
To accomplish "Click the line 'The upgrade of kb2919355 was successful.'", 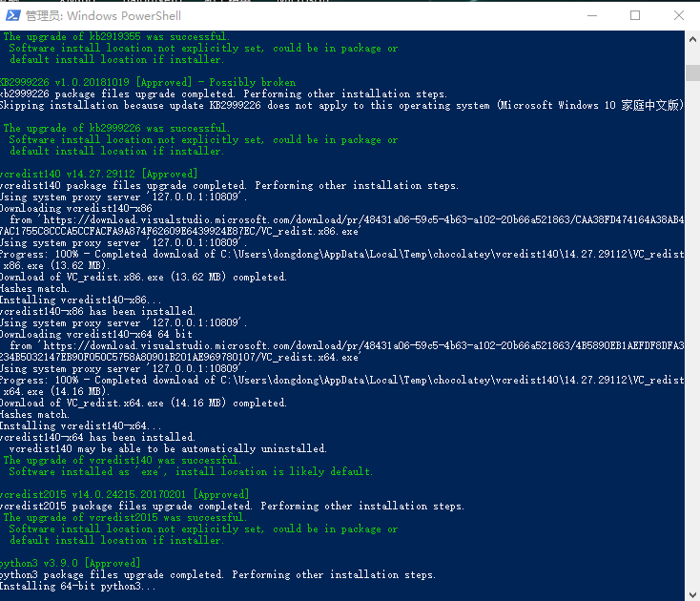I will (116, 36).
